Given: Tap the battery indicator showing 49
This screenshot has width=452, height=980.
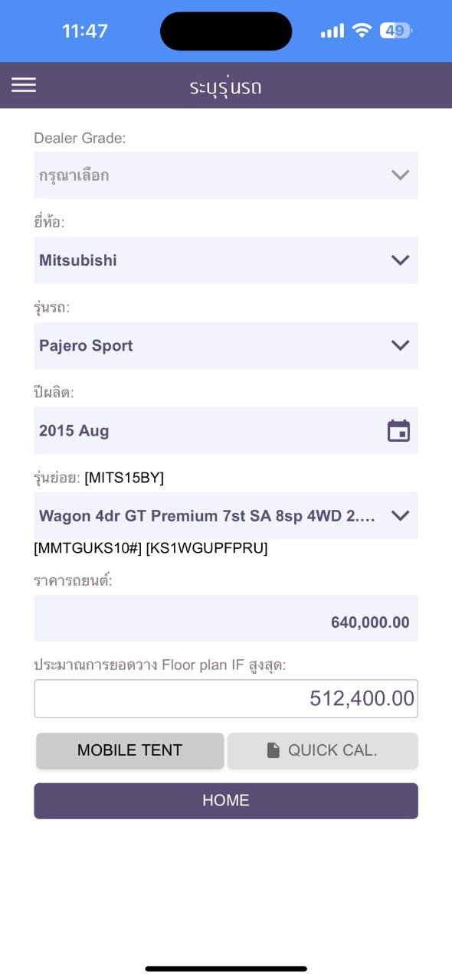Looking at the screenshot, I should [x=396, y=31].
